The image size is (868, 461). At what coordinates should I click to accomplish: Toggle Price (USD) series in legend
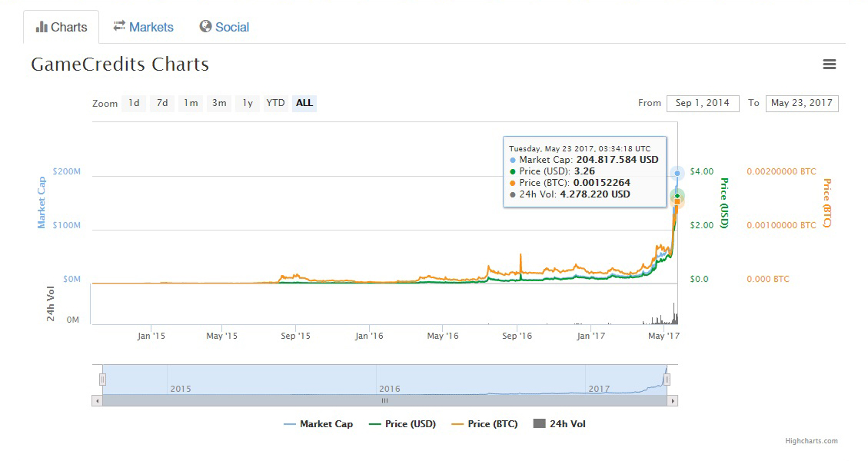(x=402, y=424)
